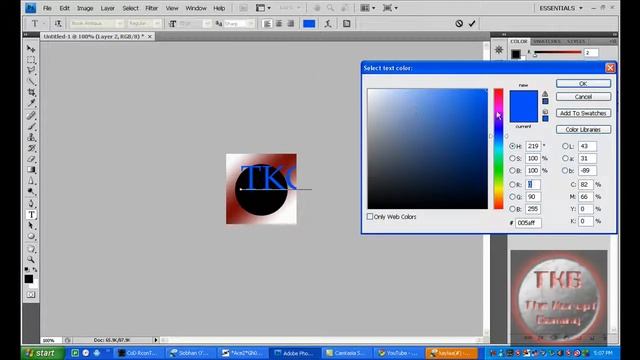Viewport: 640px width, 360px height.
Task: Select the Dodge tool
Action: point(31,191)
